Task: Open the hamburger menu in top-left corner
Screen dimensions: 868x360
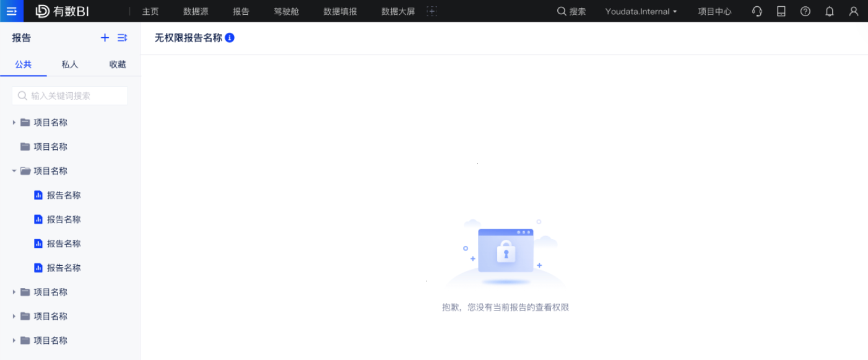Action: pyautogui.click(x=11, y=11)
